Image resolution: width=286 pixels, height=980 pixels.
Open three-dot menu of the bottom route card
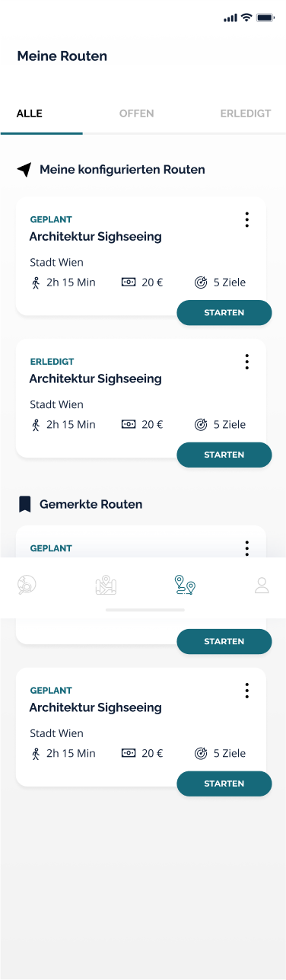click(x=246, y=691)
